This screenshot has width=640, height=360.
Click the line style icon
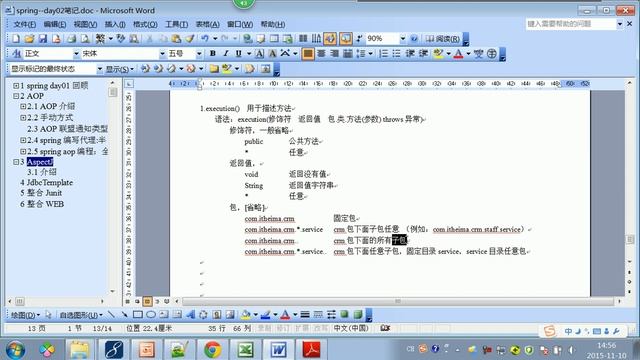[x=304, y=315]
